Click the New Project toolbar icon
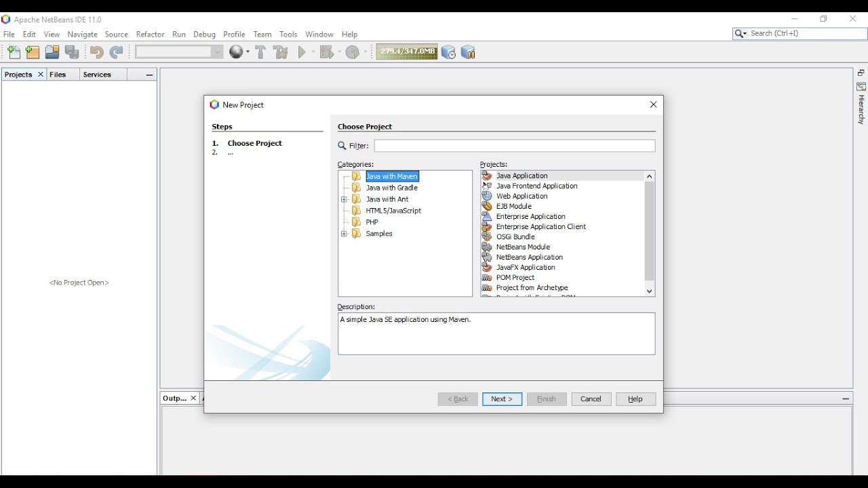Viewport: 868px width, 488px height. (x=33, y=52)
